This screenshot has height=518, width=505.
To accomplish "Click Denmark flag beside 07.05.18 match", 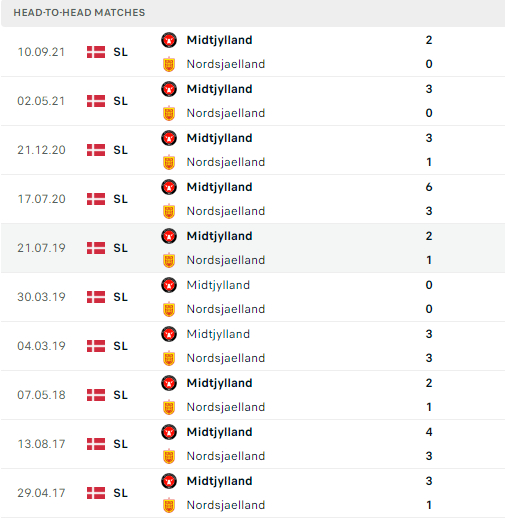I will (x=96, y=395).
